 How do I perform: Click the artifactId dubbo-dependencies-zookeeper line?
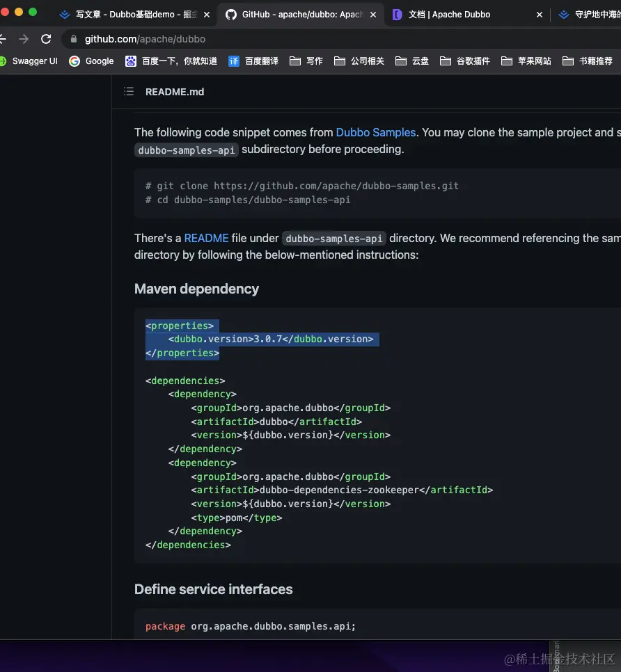click(x=342, y=490)
